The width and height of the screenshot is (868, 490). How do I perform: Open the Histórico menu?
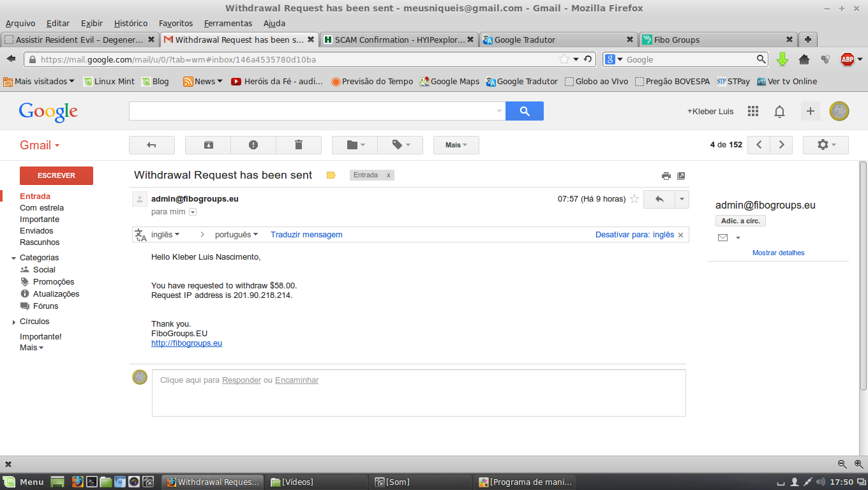coord(130,23)
